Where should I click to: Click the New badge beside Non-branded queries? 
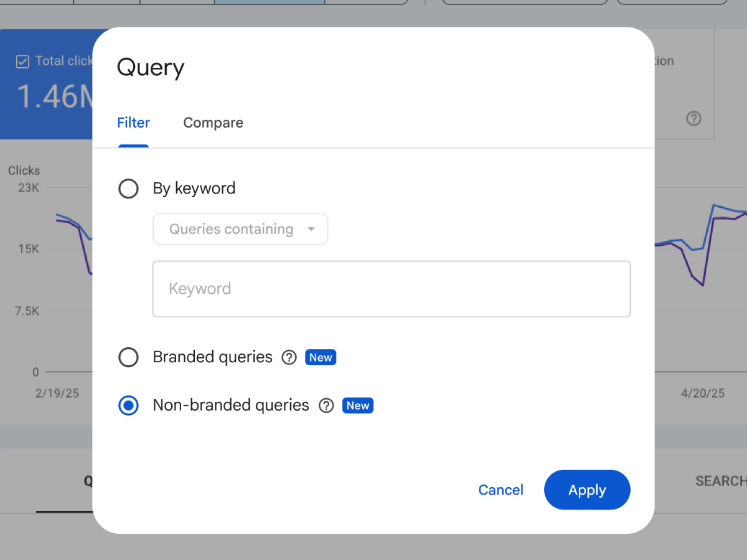pyautogui.click(x=357, y=405)
